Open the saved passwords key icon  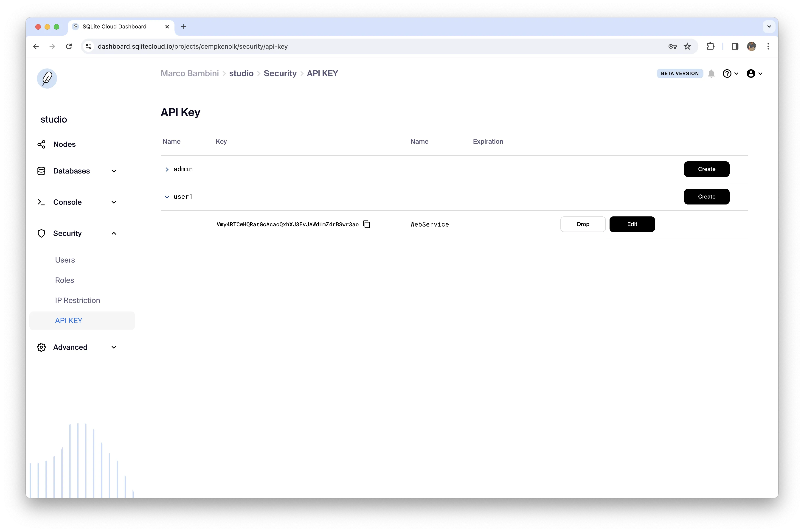[x=672, y=47]
